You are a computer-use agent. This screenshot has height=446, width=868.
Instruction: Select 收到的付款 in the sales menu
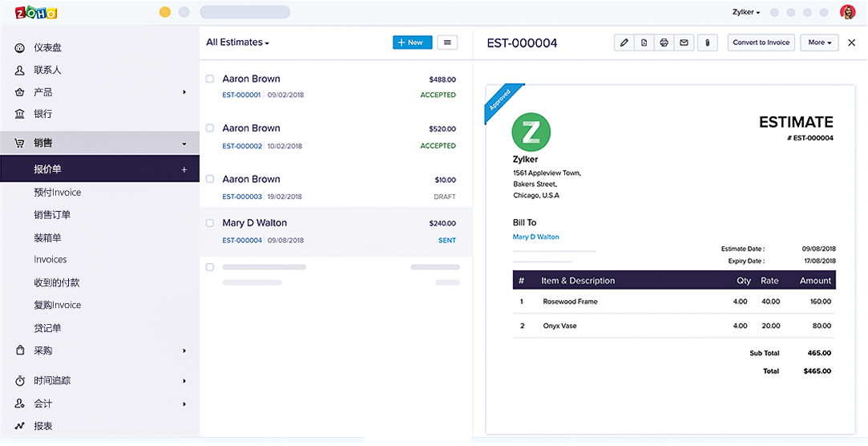tap(56, 282)
